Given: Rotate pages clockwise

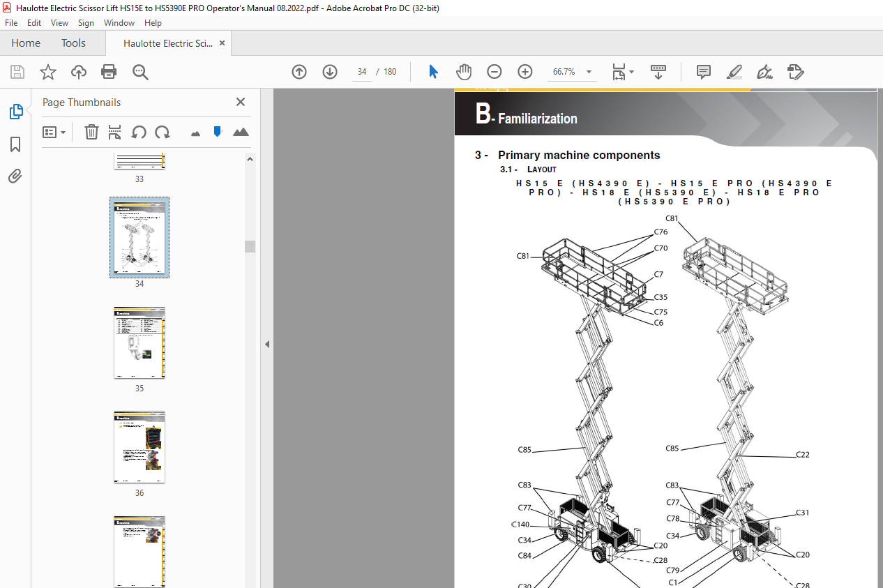Looking at the screenshot, I should tap(163, 132).
